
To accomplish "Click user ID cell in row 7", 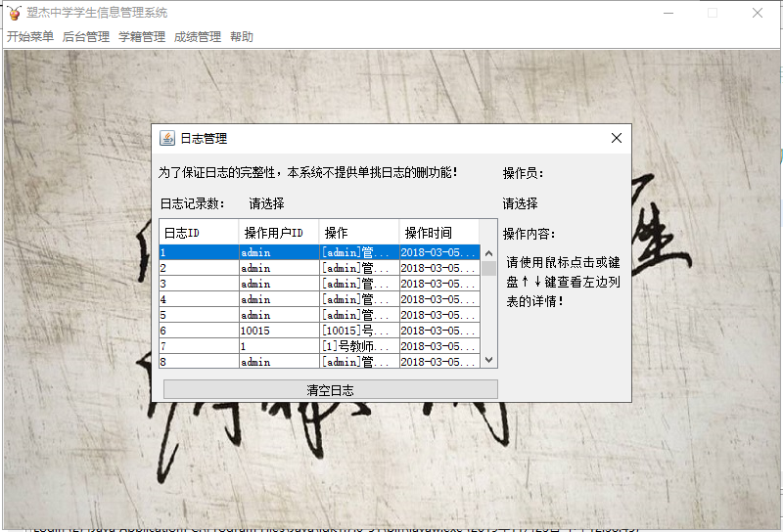I will (x=279, y=346).
